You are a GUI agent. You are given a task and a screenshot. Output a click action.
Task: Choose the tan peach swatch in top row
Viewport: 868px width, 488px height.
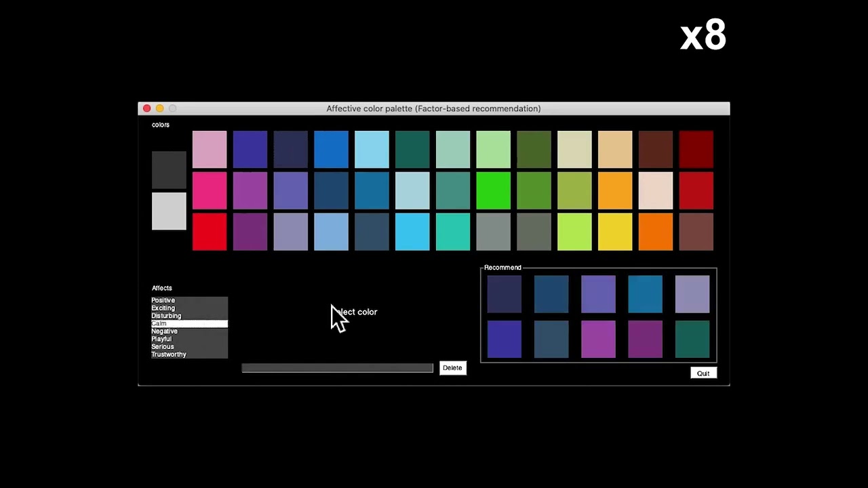pos(615,150)
